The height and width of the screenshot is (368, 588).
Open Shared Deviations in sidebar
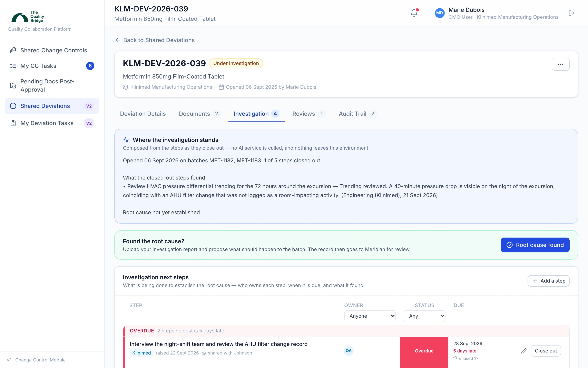click(x=52, y=106)
